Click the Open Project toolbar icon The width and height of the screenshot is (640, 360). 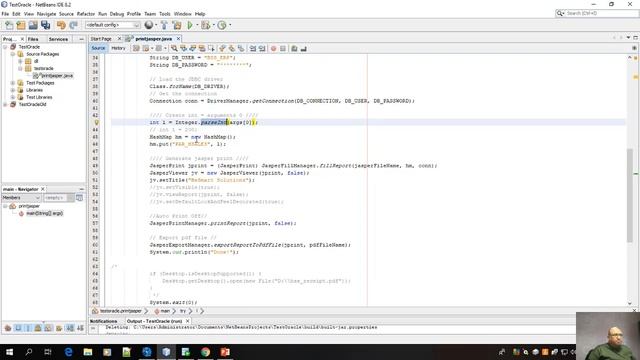(x=33, y=25)
